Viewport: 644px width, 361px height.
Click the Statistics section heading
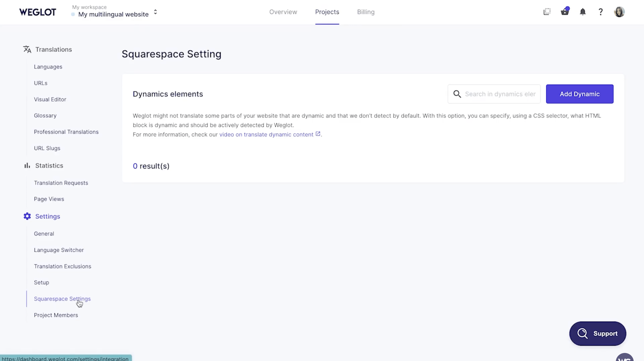point(49,165)
